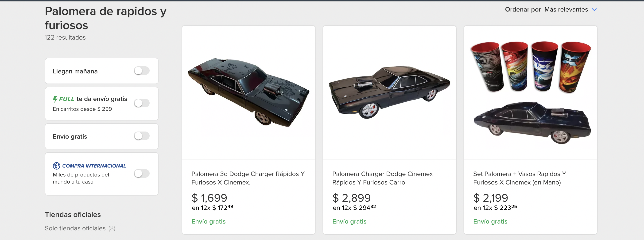Viewport: 644px width, 240px height.
Task: Click Envío gratis on the $ 2,199 listing
Action: (490, 221)
